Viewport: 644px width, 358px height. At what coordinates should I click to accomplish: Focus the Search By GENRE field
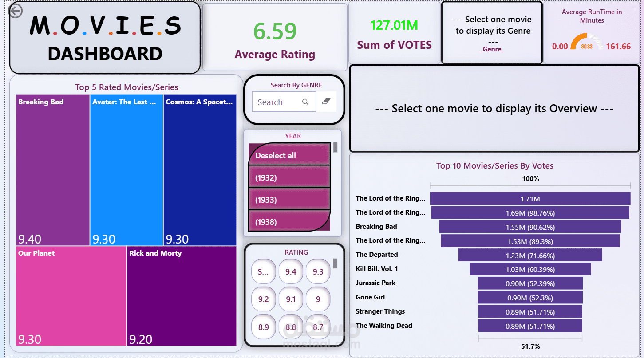tap(284, 102)
